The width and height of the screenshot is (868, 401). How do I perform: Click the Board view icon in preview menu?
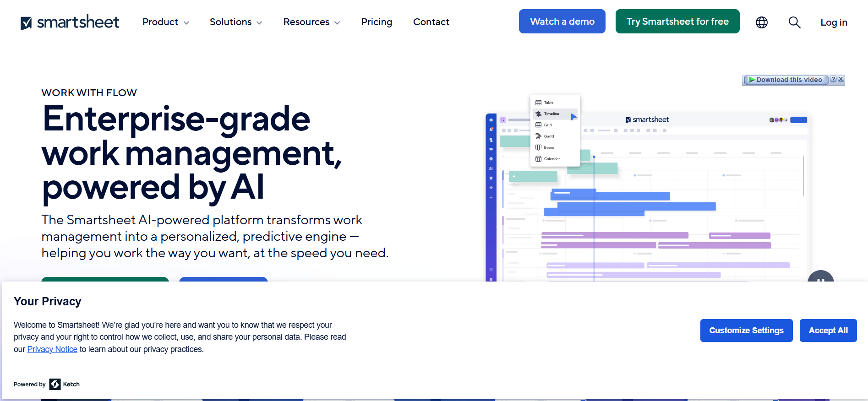tap(539, 147)
